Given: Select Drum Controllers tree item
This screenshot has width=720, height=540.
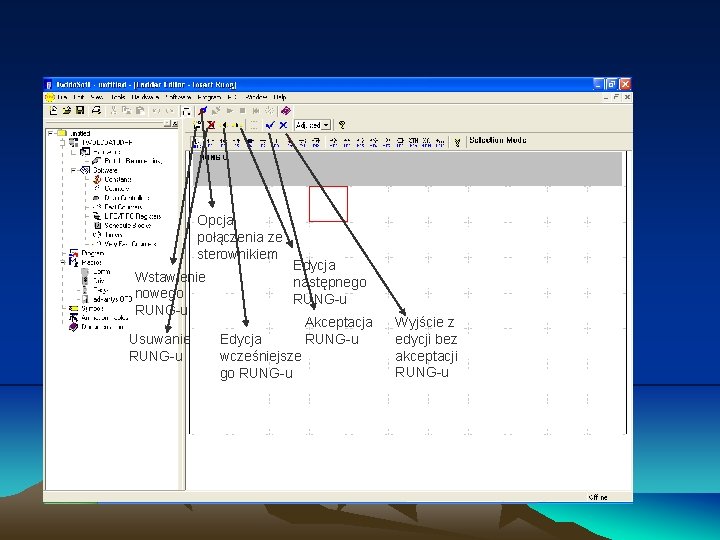Looking at the screenshot, I should (127, 198).
